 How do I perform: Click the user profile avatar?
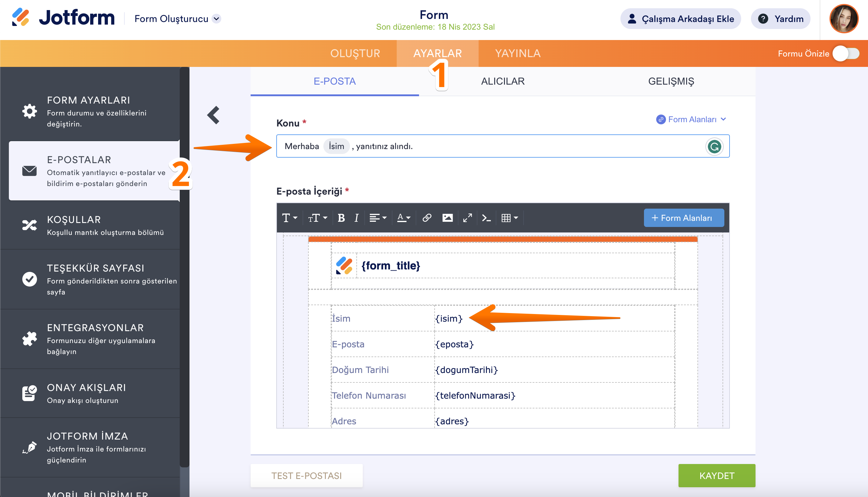844,19
